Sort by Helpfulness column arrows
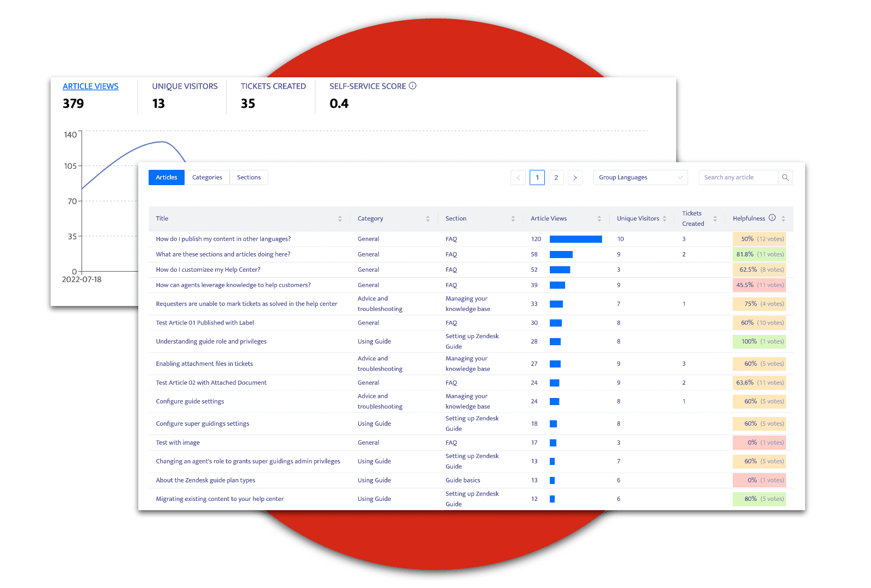This screenshot has width=871, height=588. [783, 218]
